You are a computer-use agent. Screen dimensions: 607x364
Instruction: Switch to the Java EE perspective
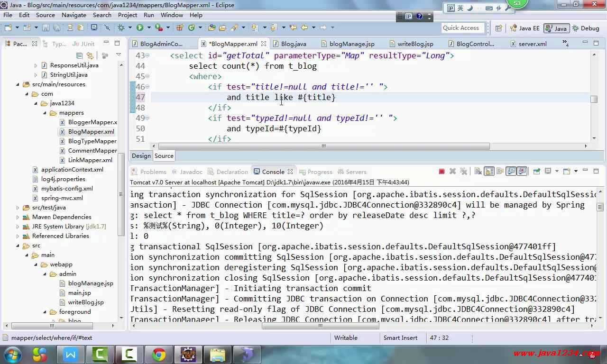click(x=524, y=28)
